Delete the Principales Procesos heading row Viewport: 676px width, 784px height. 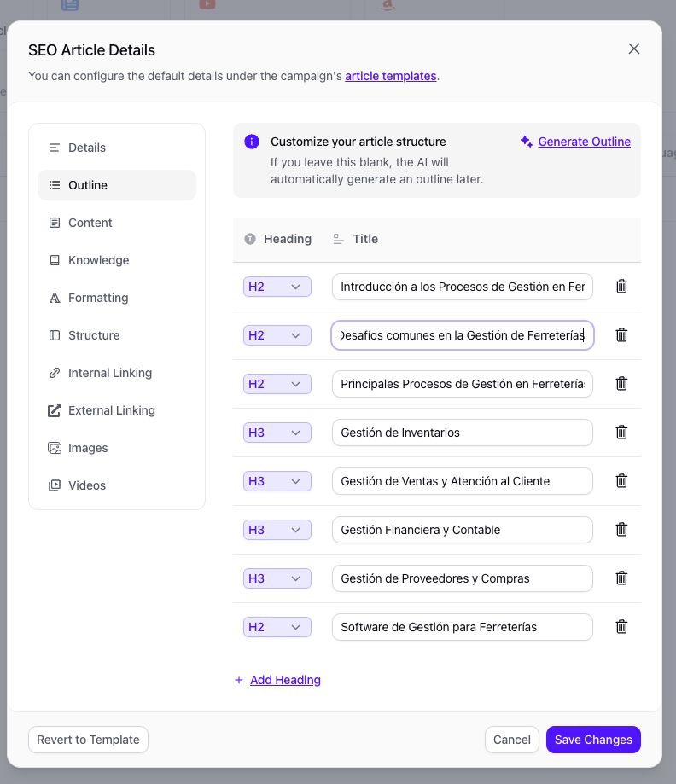tap(621, 384)
